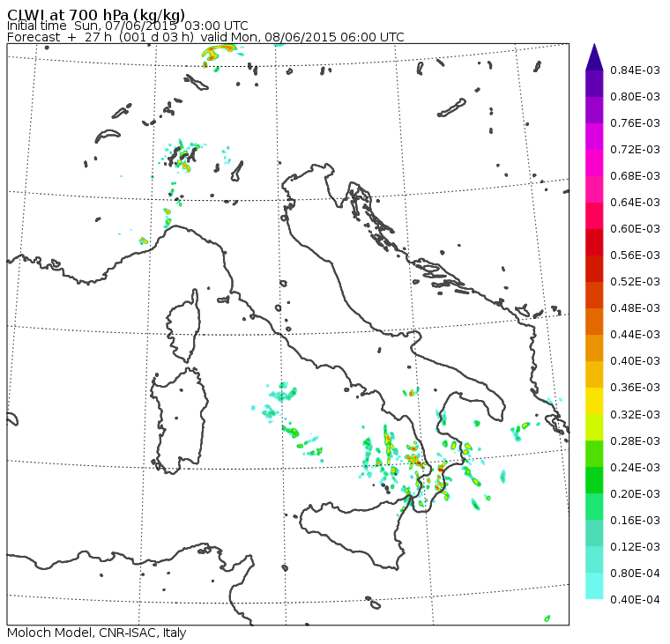Image resolution: width=670 pixels, height=644 pixels.
Task: Click the yellow colorbar segment above 0.32E-03
Action: pos(594,401)
